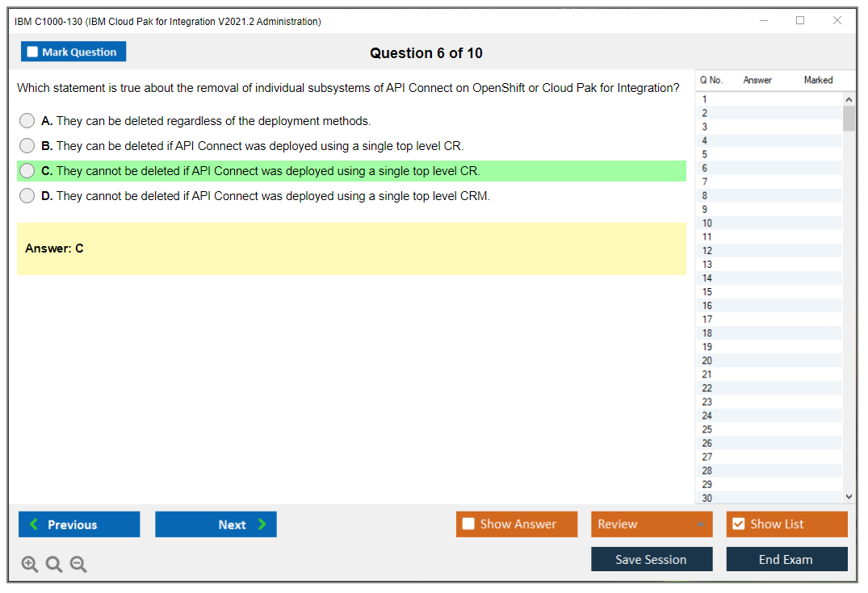Click the green right arrow on Next

pyautogui.click(x=262, y=524)
